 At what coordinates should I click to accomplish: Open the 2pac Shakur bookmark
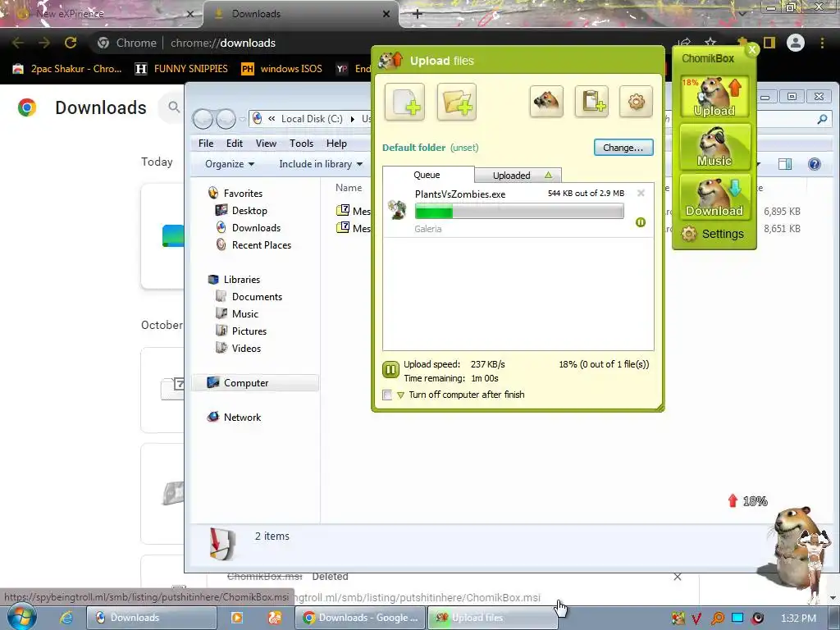(x=67, y=69)
